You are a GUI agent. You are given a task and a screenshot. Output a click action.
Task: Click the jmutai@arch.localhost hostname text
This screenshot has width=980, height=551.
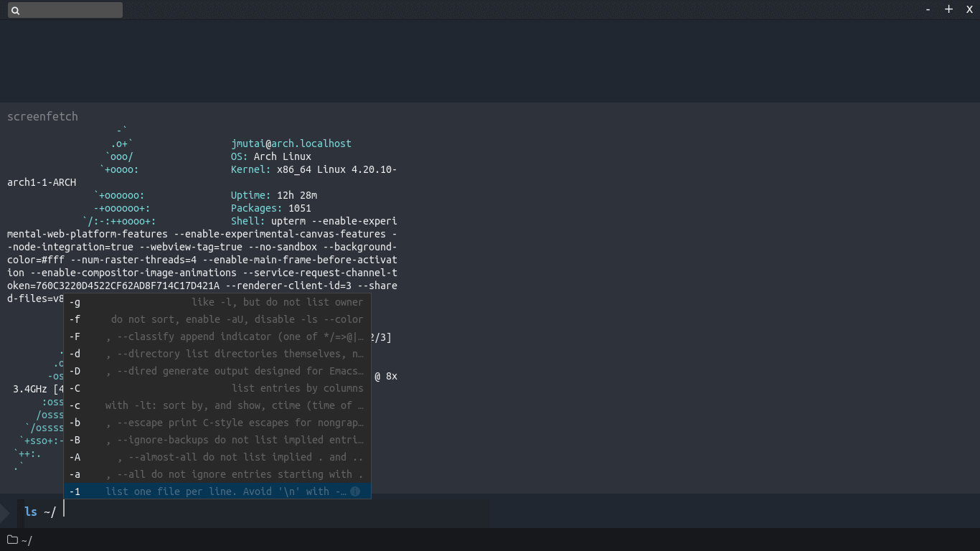pyautogui.click(x=291, y=143)
